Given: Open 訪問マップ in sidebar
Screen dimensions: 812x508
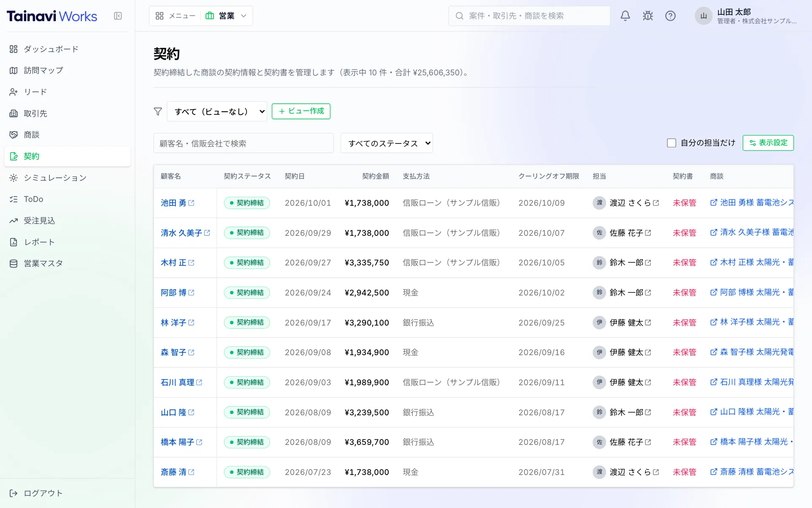Looking at the screenshot, I should 67,70.
